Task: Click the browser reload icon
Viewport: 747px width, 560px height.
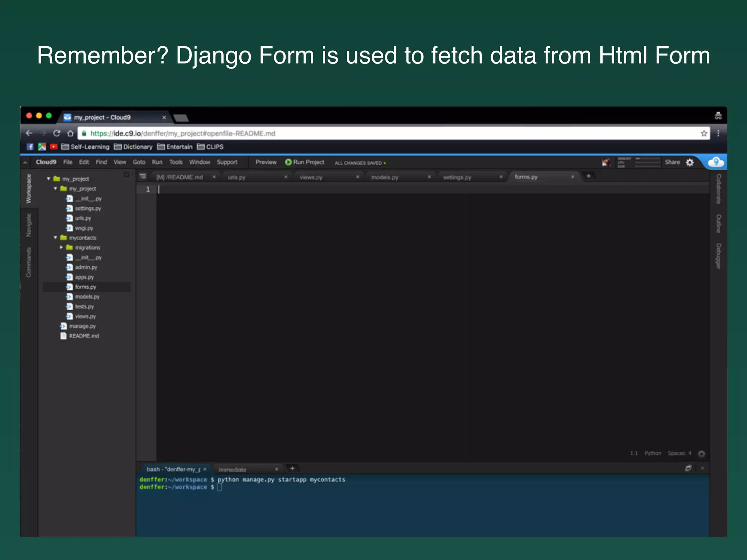Action: tap(57, 133)
